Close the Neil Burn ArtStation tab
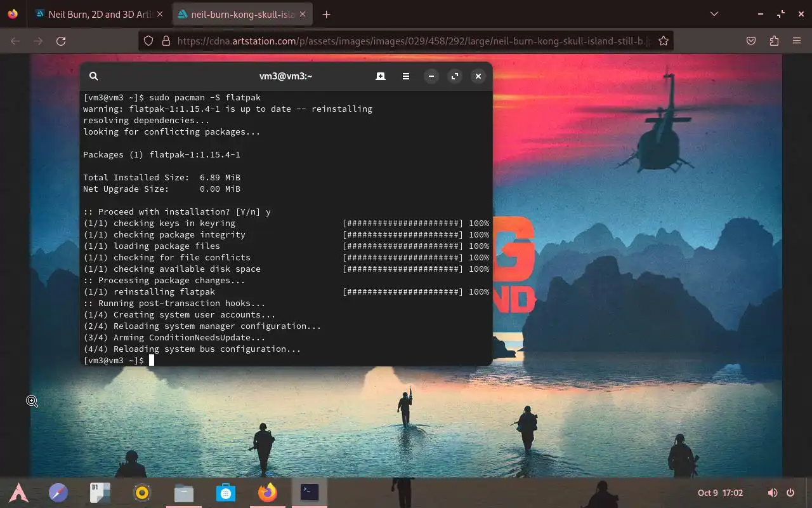 (x=160, y=14)
